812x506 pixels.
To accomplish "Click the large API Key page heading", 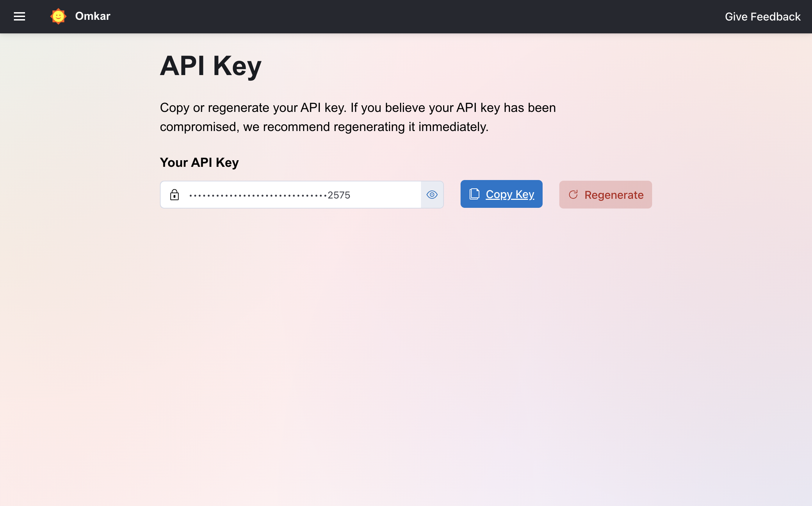I will 211,66.
